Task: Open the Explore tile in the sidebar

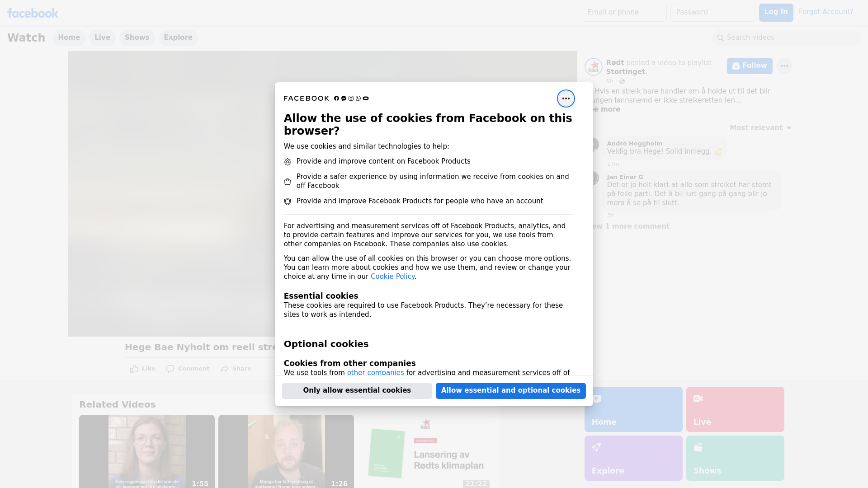Action: click(633, 458)
